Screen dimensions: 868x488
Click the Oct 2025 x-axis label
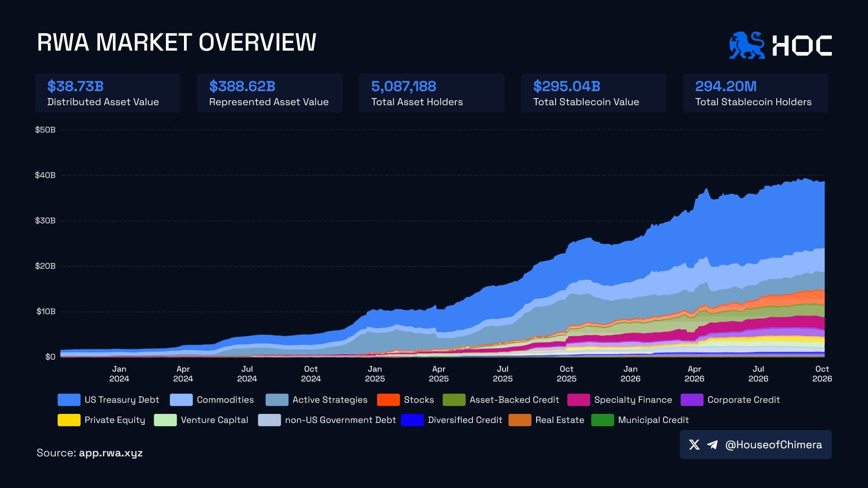click(x=566, y=374)
